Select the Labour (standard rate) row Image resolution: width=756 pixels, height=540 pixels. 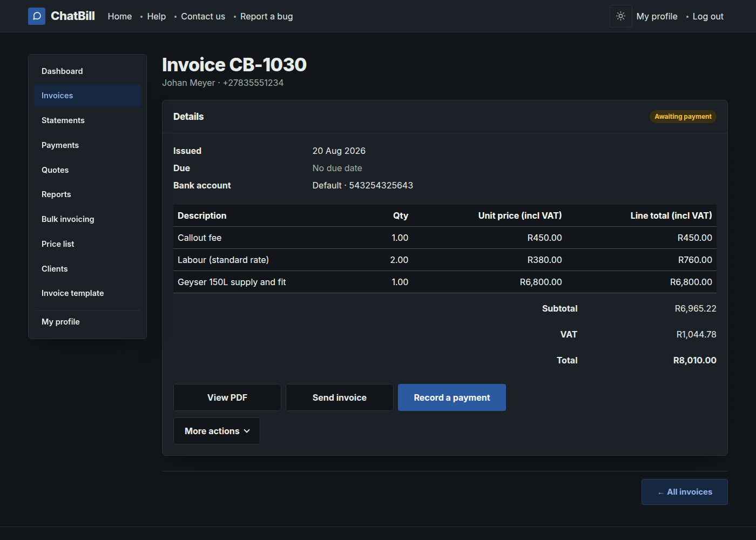(x=445, y=260)
